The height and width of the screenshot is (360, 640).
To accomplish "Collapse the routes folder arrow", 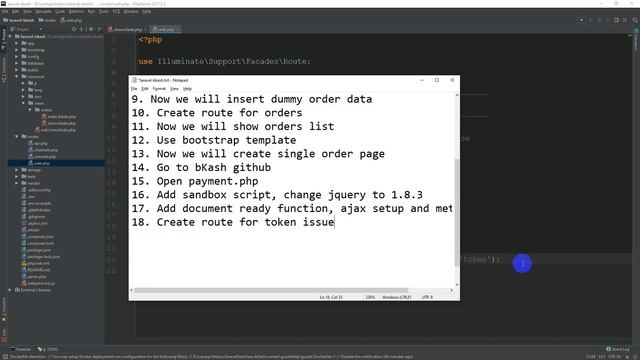I will tap(17, 136).
